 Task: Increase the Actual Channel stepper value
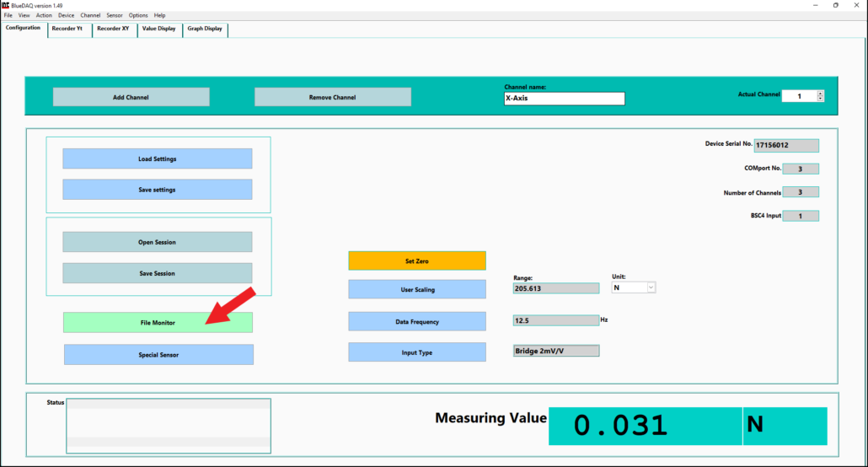click(820, 93)
